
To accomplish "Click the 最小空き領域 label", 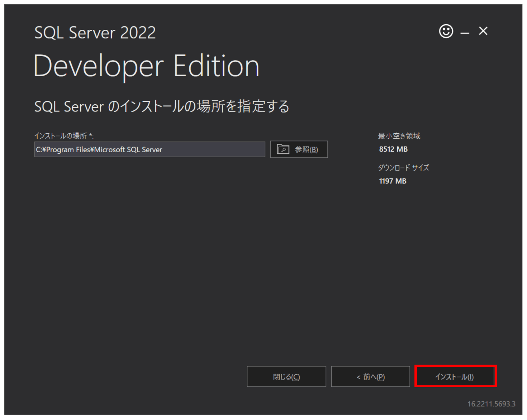I will pyautogui.click(x=399, y=136).
